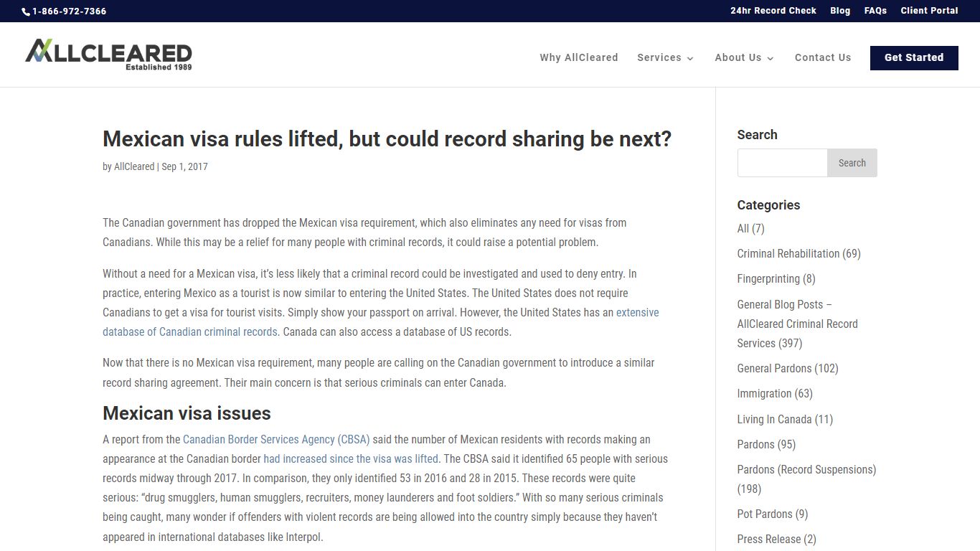
Task: Select the Pardons (95) category
Action: click(x=756, y=444)
